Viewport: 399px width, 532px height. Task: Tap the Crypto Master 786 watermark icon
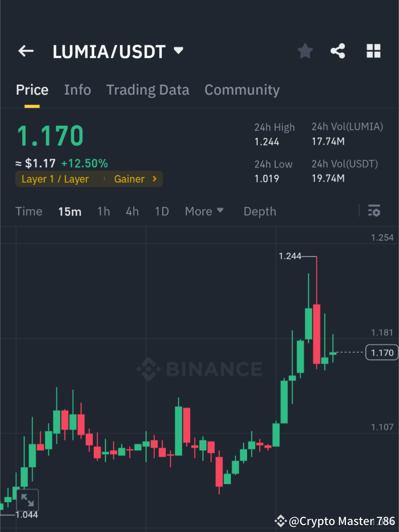tap(280, 521)
